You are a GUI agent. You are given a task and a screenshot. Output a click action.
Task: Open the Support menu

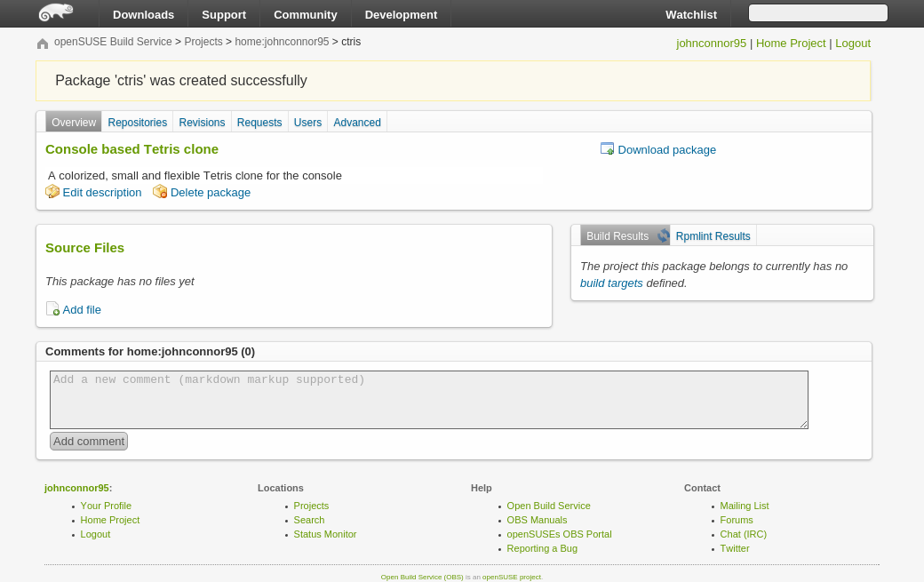224,15
